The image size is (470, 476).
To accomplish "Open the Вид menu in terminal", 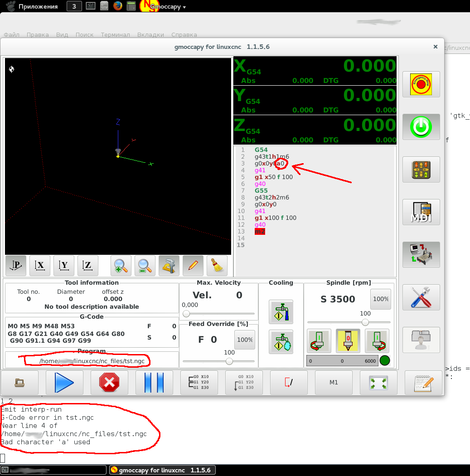I will coord(62,34).
